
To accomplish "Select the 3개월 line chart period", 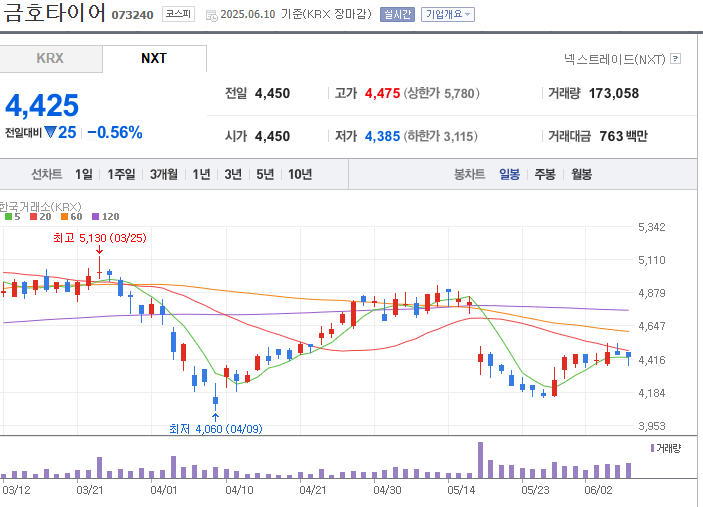I will [x=164, y=174].
